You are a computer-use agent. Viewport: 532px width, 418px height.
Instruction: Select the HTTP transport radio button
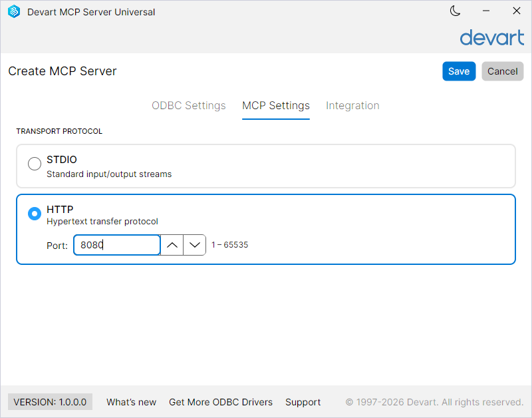tap(35, 214)
